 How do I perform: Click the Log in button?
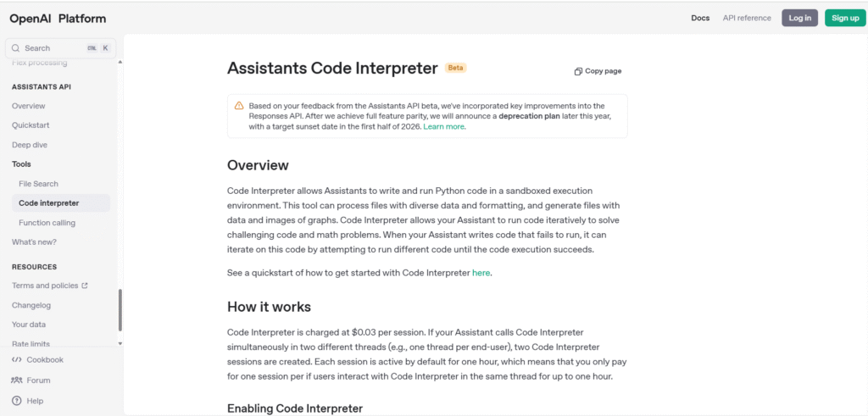coord(800,18)
